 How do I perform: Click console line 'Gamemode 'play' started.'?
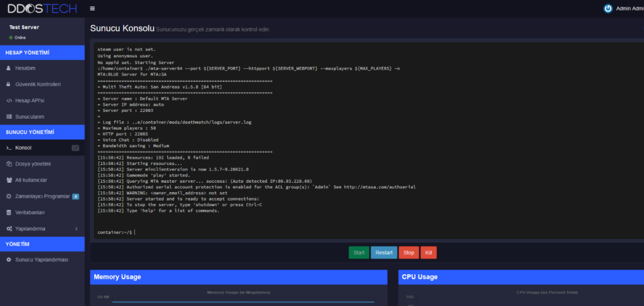(144, 175)
